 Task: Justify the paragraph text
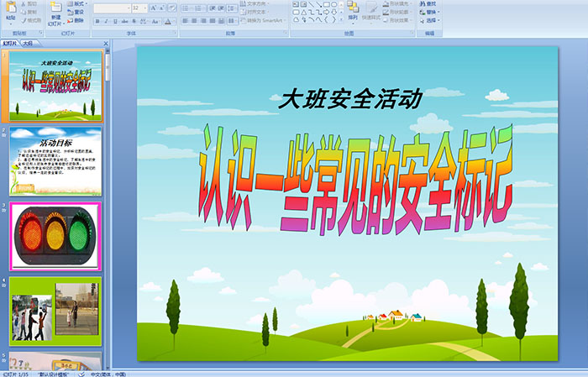pos(213,21)
